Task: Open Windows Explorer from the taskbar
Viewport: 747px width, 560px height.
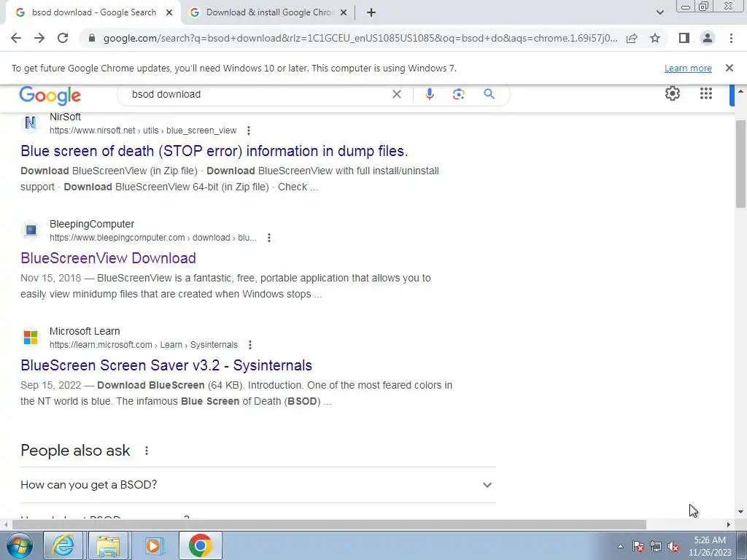Action: [x=108, y=545]
